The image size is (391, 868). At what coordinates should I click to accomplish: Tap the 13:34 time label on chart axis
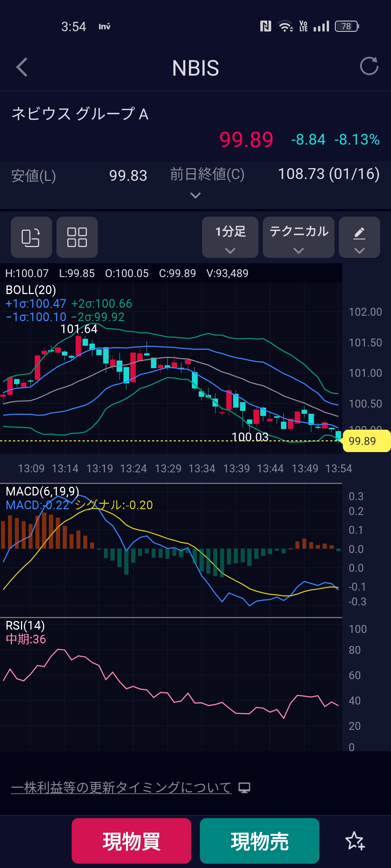coord(202,468)
